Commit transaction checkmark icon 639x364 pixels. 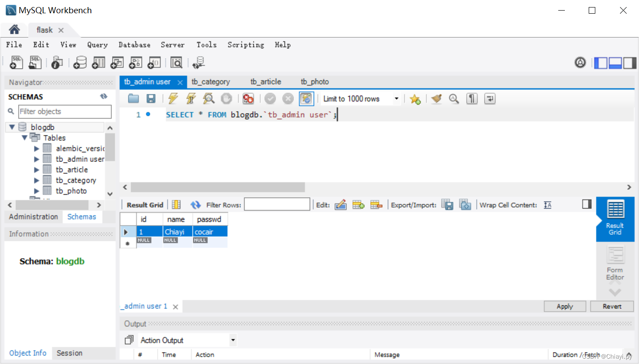pos(270,99)
